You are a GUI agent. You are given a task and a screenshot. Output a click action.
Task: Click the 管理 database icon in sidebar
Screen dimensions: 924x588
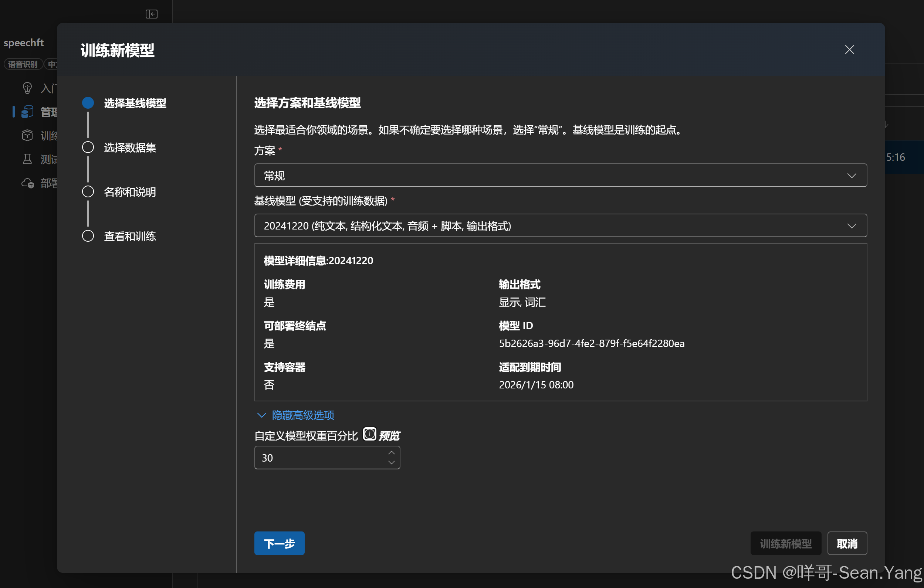27,112
